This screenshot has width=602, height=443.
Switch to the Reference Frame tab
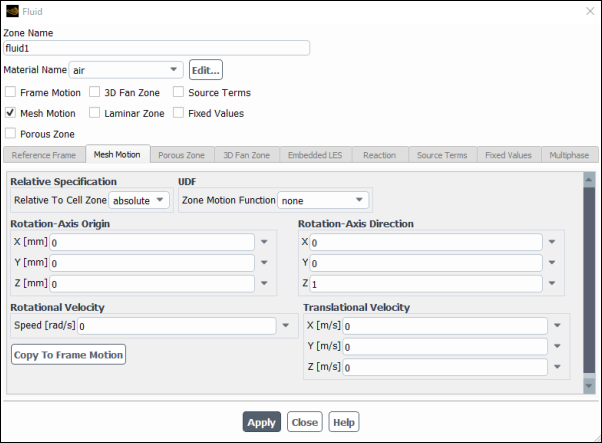pyautogui.click(x=44, y=155)
